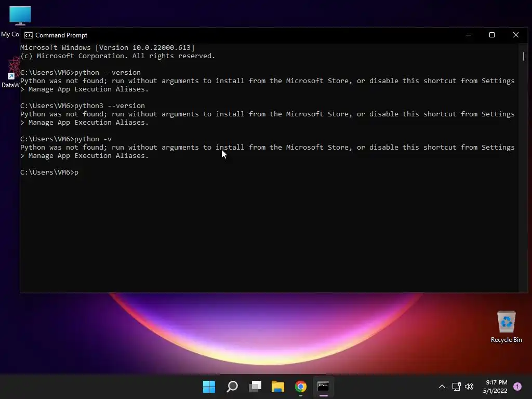Image resolution: width=532 pixels, height=399 pixels.
Task: Open Command Prompt title bar system icon
Action: point(29,35)
